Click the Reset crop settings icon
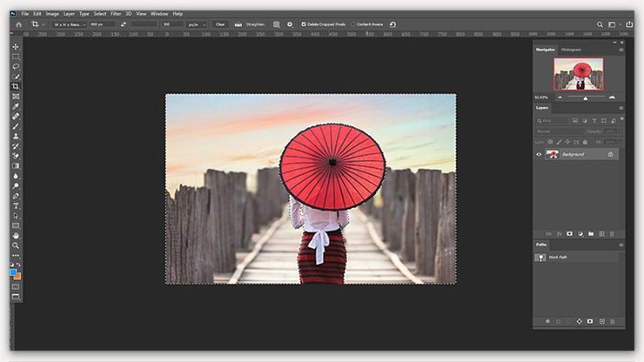Viewport: 644px width, 362px height. pyautogui.click(x=393, y=24)
